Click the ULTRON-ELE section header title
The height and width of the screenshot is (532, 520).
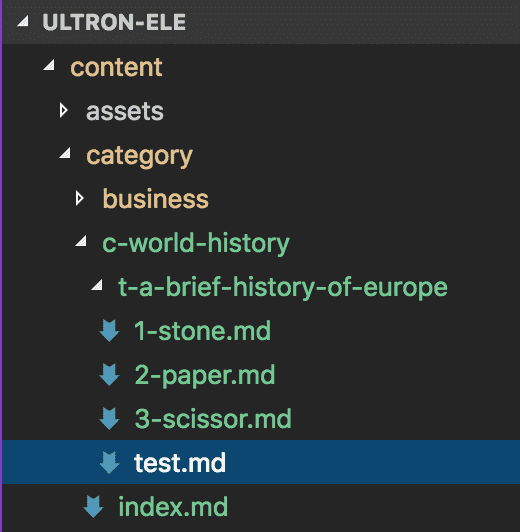pyautogui.click(x=114, y=22)
